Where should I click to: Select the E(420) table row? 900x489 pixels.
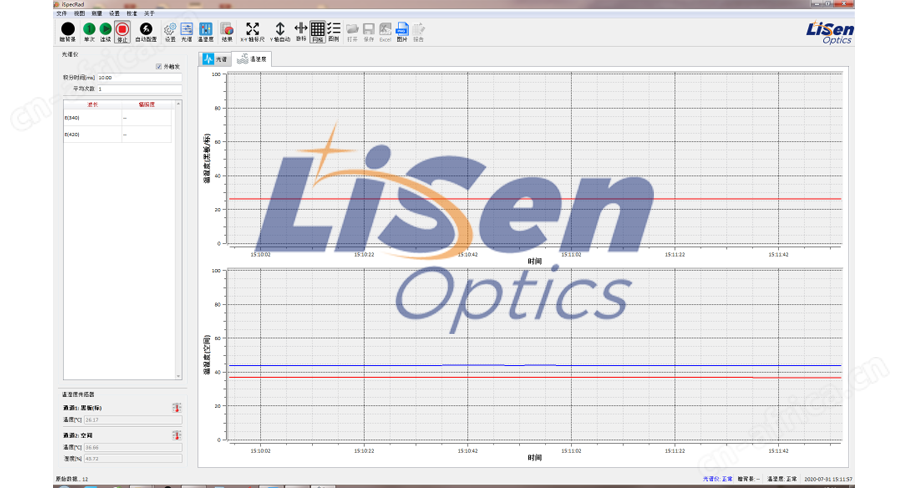pos(117,134)
